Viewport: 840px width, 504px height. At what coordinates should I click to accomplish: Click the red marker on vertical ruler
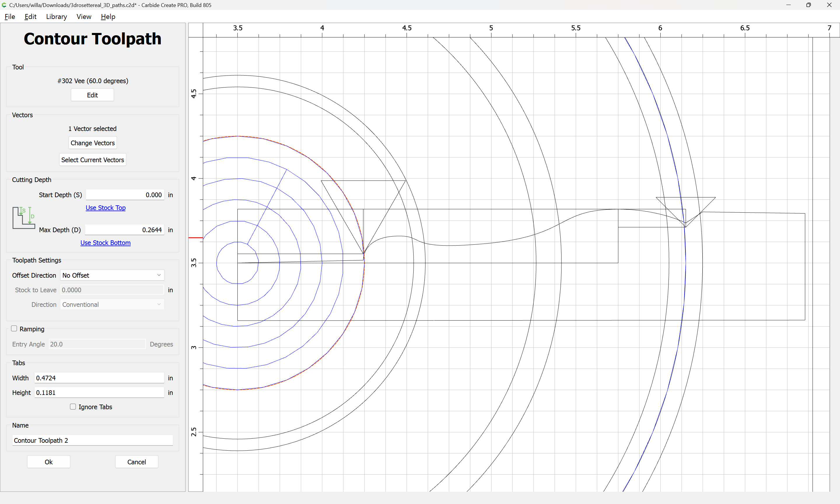click(x=196, y=238)
